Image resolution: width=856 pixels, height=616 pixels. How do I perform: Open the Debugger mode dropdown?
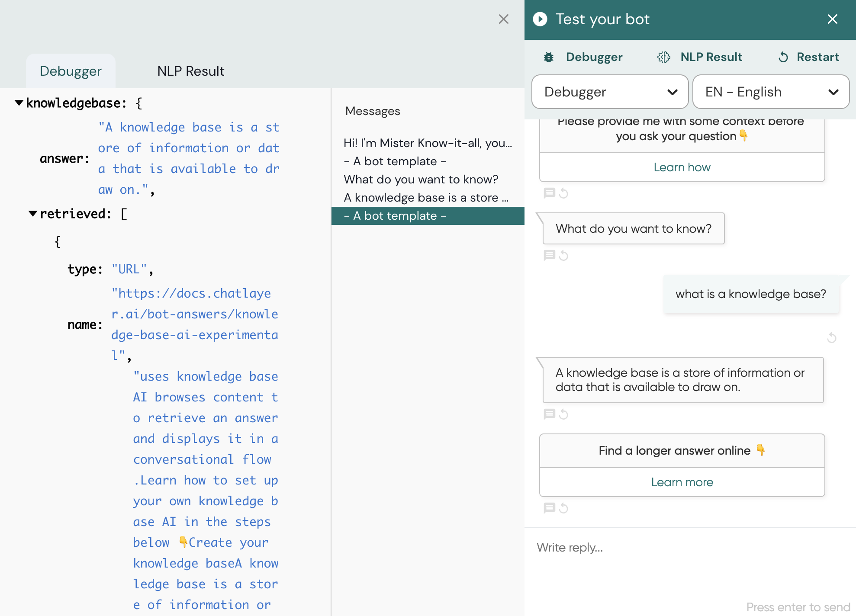610,92
